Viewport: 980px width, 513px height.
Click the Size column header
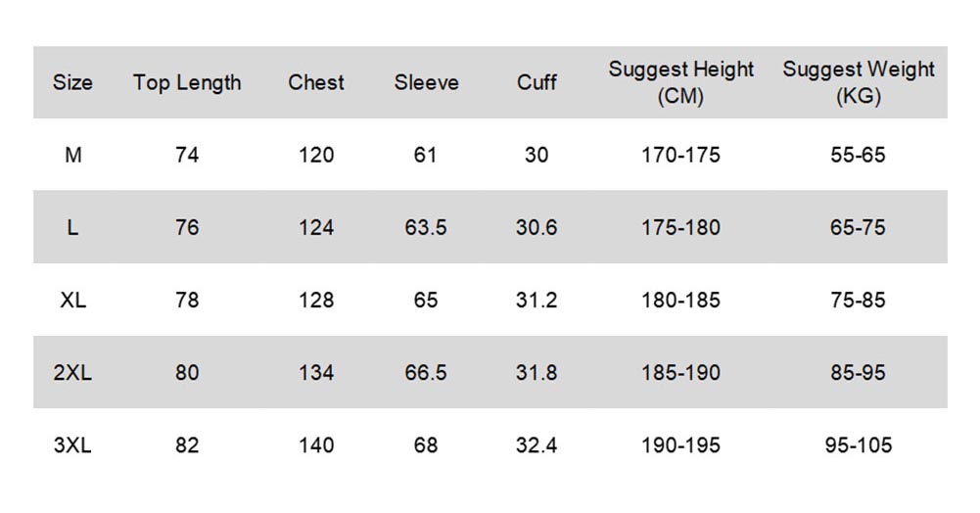click(72, 83)
